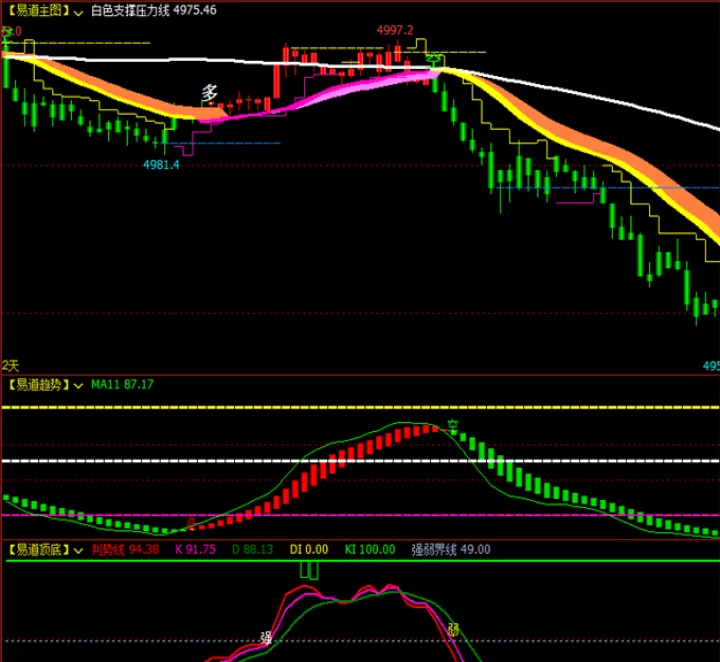Screen dimensions: 720x662
Task: Select the 易道顶底 panel title
Action: [36, 549]
